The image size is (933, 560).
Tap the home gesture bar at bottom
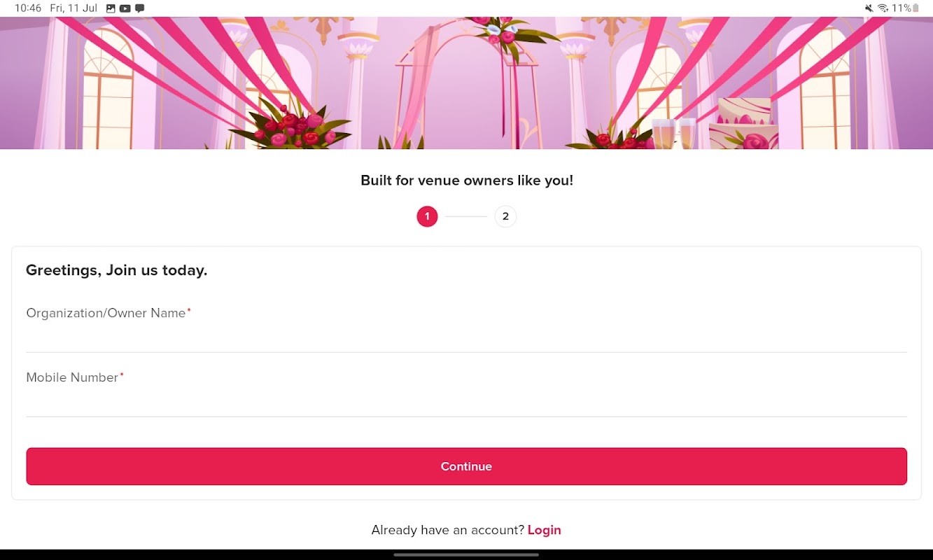[466, 554]
